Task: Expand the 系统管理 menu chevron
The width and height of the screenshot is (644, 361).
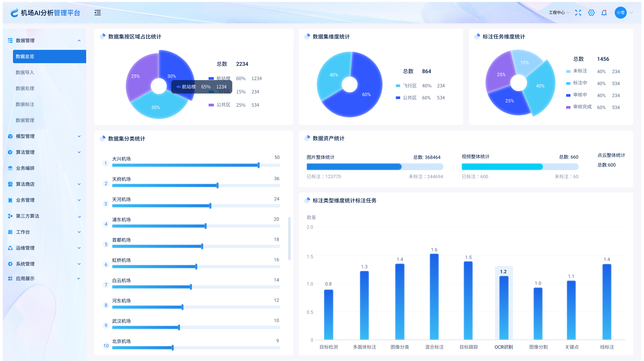Action: pyautogui.click(x=79, y=264)
